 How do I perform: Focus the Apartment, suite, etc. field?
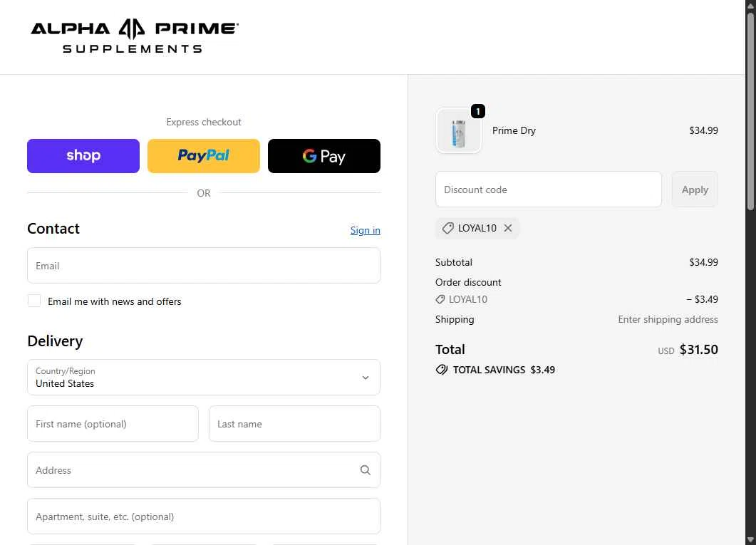[204, 516]
